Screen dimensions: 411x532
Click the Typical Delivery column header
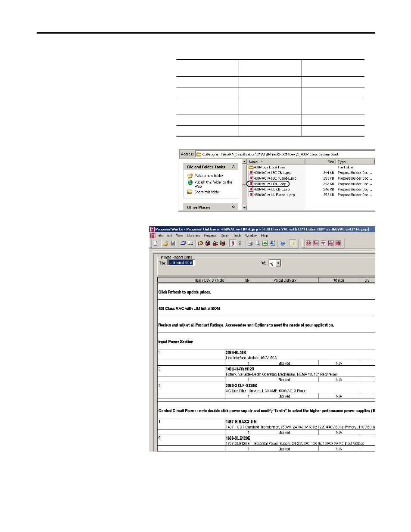284,280
